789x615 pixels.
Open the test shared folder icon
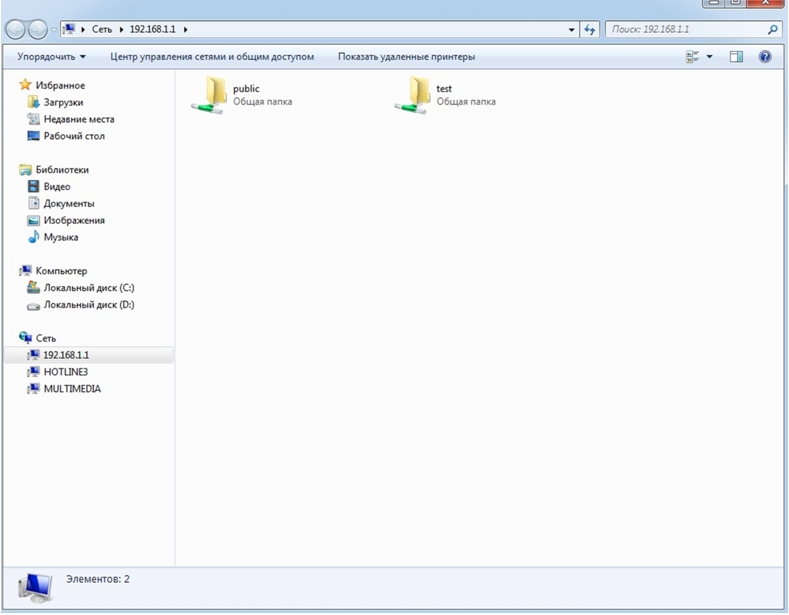pos(412,94)
